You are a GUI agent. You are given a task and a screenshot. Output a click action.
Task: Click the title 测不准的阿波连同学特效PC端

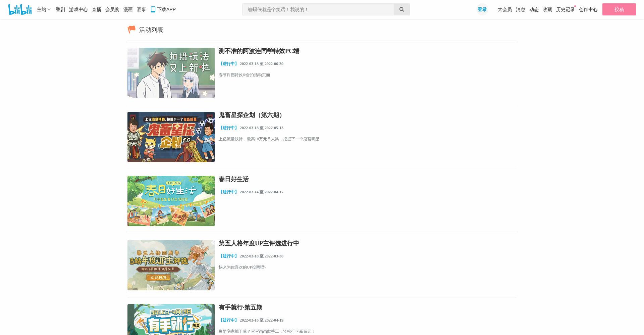point(259,51)
